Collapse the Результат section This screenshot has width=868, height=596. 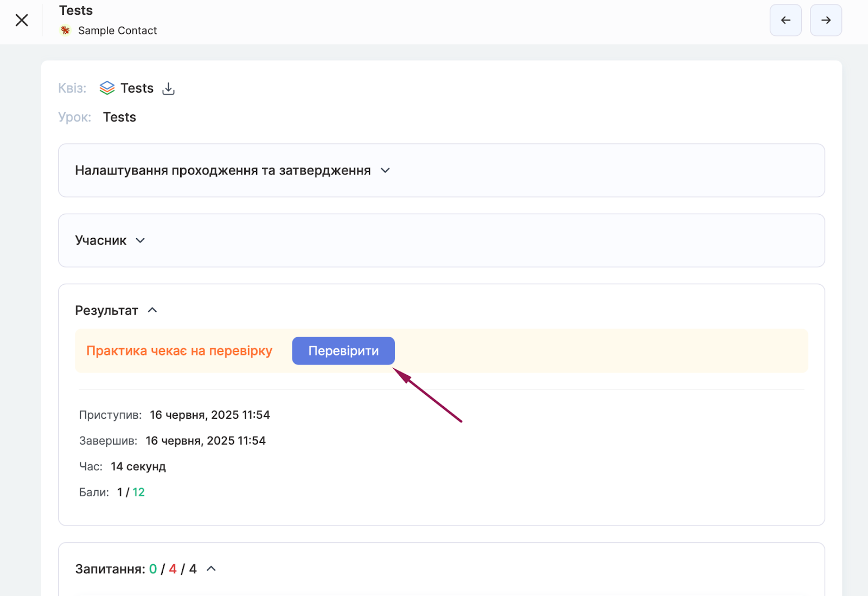click(x=152, y=310)
